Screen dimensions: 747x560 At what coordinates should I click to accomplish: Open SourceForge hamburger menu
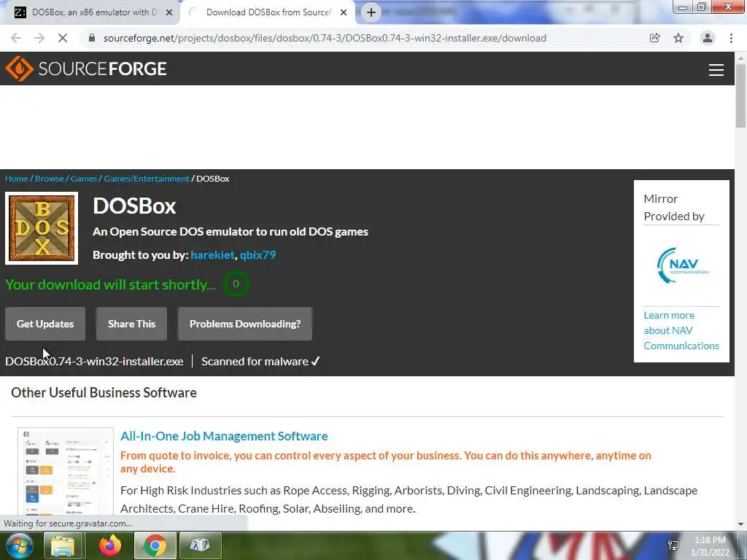click(x=716, y=69)
